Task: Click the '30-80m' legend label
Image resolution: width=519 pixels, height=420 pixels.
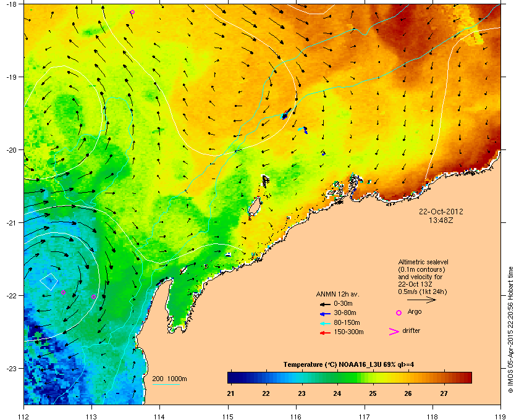Action: tap(345, 313)
